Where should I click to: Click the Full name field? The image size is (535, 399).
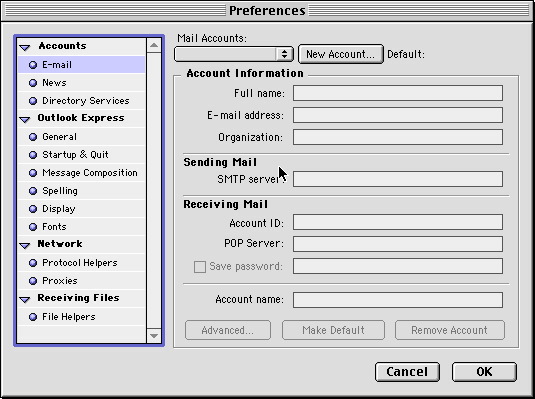click(398, 93)
